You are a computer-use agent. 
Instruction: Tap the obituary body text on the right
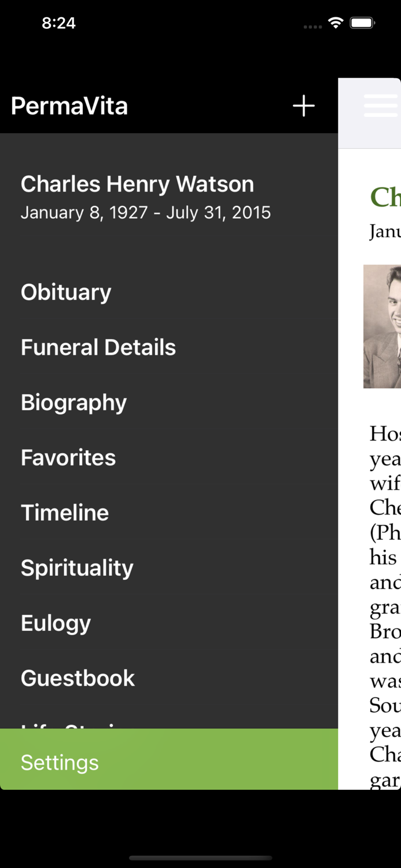[385, 579]
